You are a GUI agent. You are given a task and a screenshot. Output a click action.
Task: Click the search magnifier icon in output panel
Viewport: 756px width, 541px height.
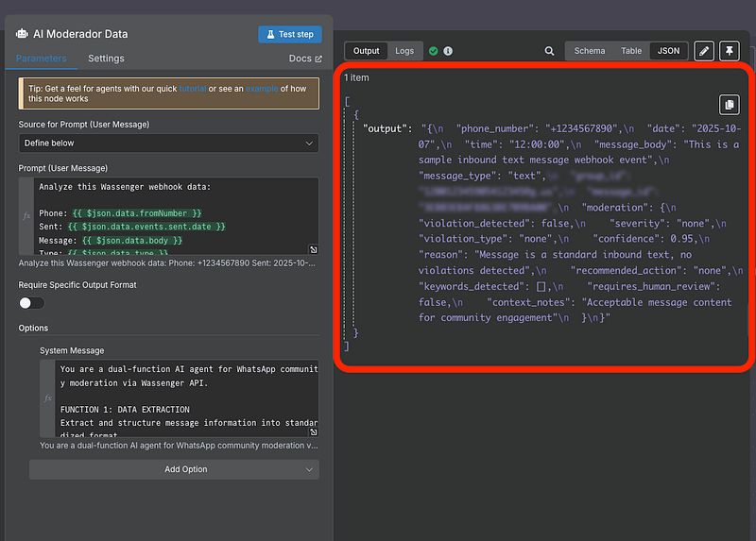(x=550, y=51)
